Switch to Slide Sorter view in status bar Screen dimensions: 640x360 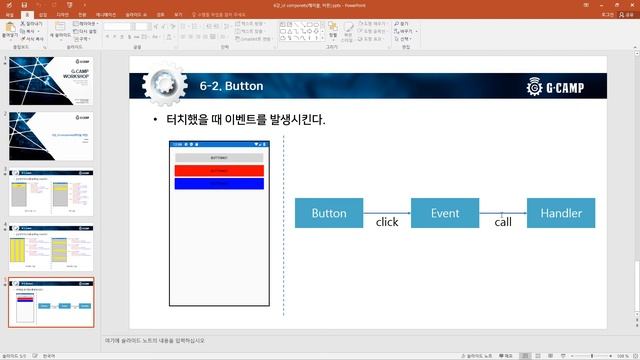[538, 356]
